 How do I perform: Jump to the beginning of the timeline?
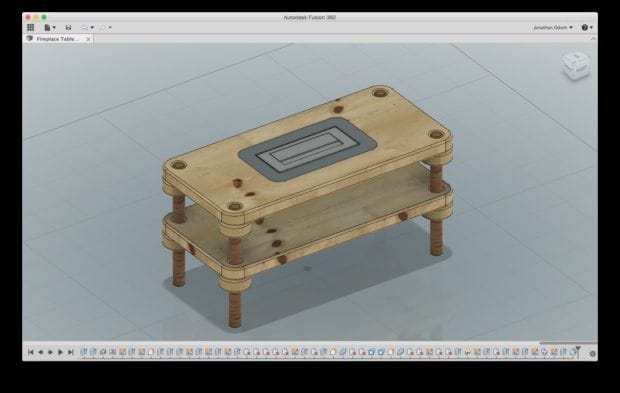click(x=30, y=352)
